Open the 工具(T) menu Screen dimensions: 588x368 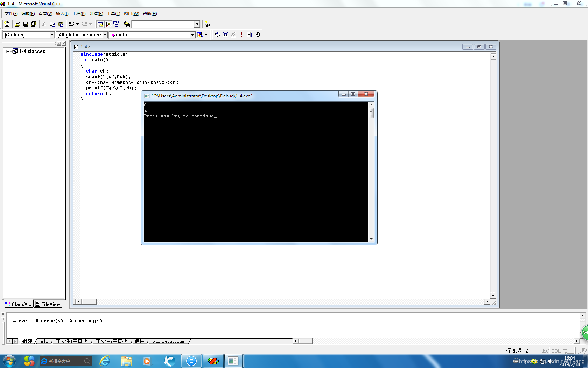pos(113,14)
